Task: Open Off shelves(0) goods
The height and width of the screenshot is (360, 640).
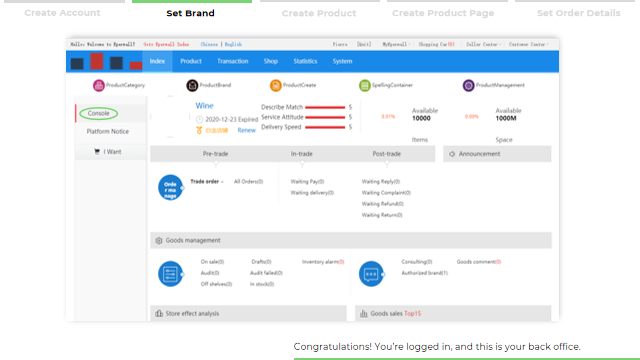Action: [x=216, y=284]
